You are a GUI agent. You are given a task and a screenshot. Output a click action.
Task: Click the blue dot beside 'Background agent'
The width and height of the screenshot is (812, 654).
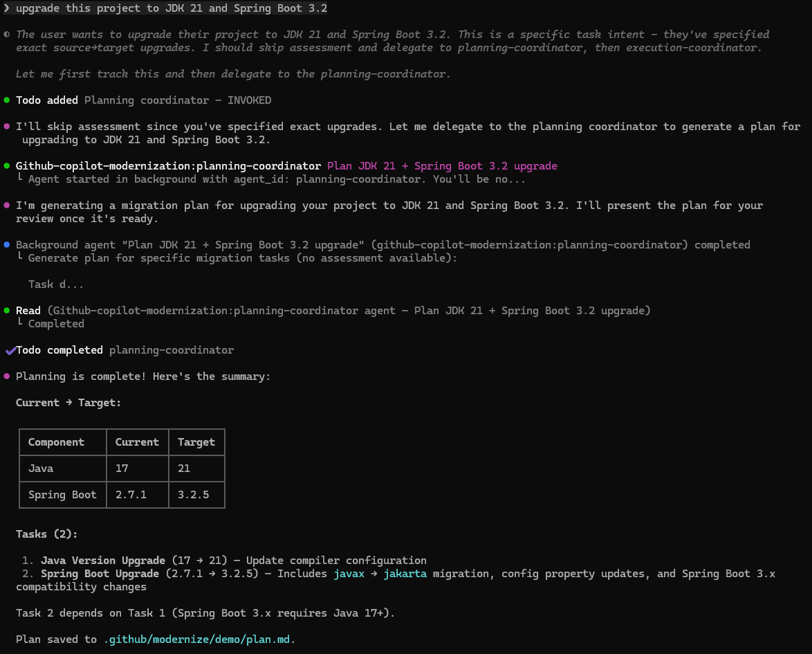(7, 244)
